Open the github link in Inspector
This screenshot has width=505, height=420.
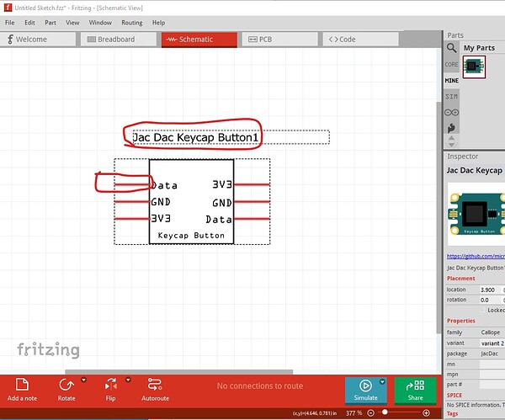pos(476,257)
